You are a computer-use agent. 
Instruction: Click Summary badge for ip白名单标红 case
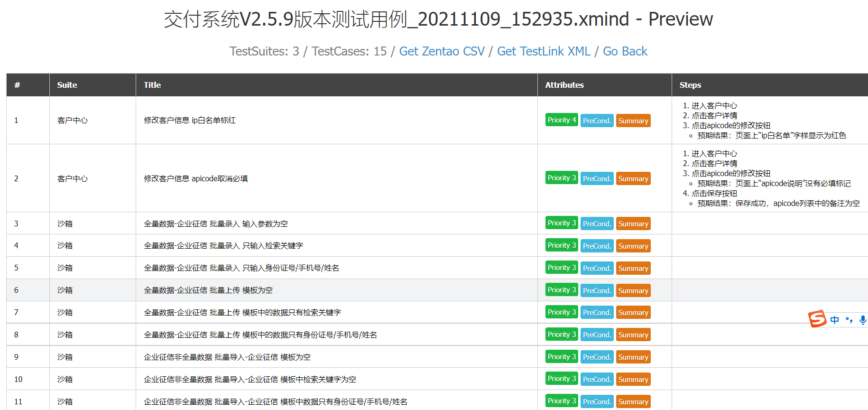(x=633, y=121)
